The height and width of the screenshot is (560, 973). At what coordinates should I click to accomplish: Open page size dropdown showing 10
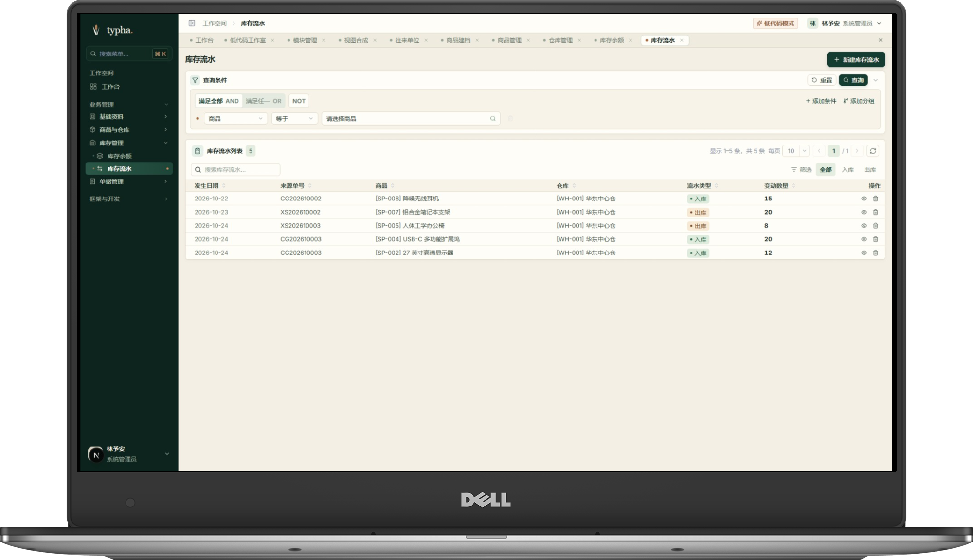[796, 151]
